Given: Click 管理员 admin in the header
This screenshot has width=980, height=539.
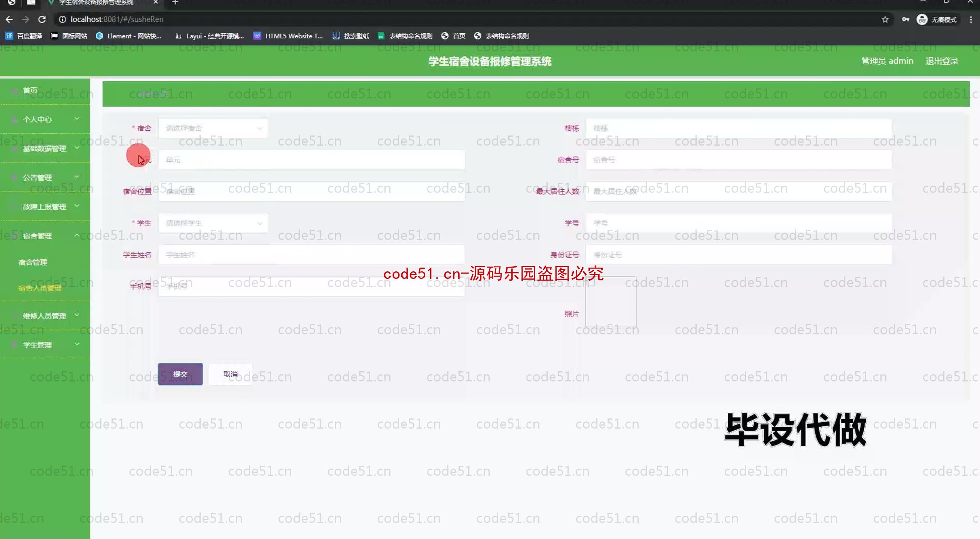Looking at the screenshot, I should tap(887, 61).
